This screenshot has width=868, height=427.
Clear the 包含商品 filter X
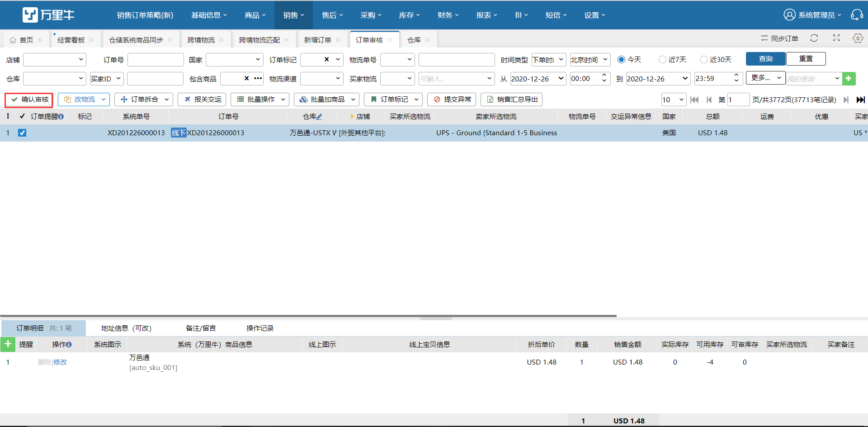247,78
